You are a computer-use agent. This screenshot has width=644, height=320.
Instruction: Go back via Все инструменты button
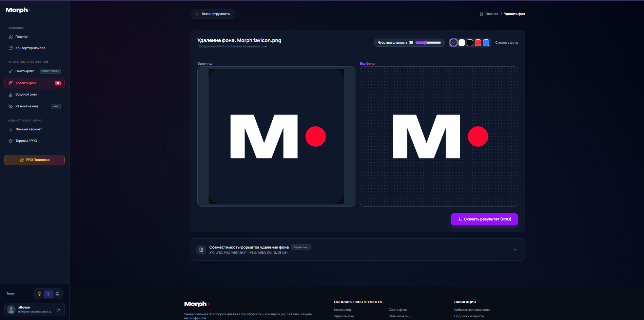click(213, 14)
